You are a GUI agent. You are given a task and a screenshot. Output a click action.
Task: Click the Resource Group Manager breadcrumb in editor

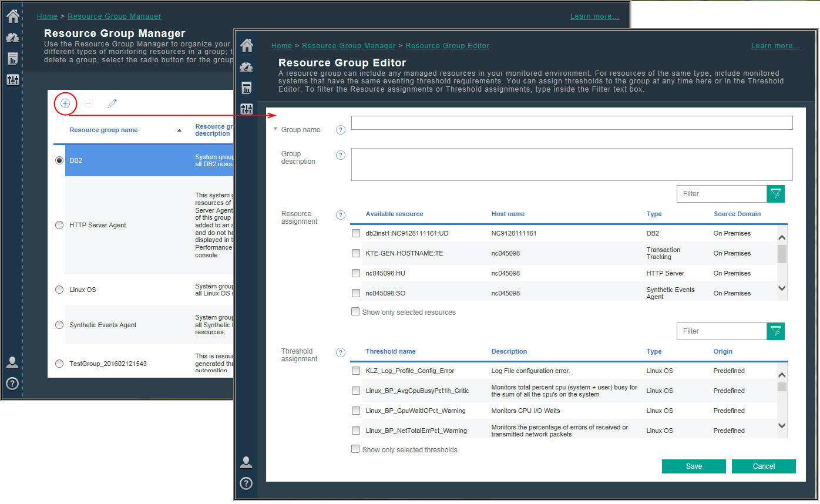pos(348,46)
